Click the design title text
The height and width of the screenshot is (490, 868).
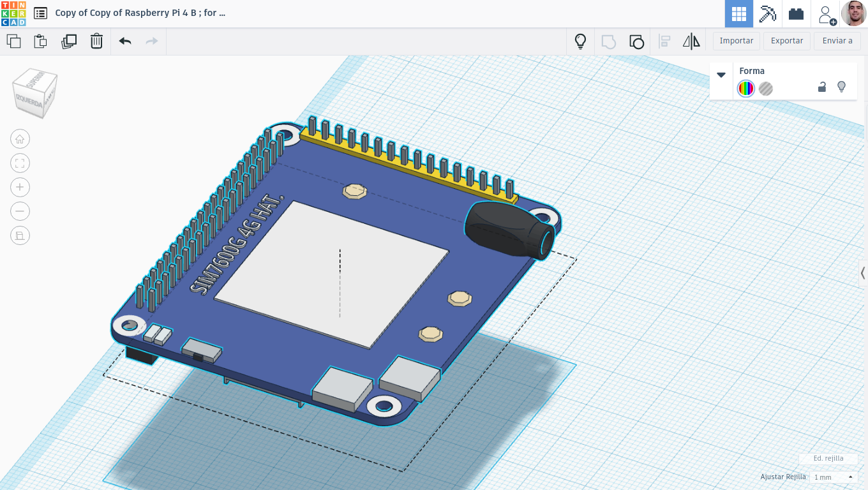[x=140, y=13]
